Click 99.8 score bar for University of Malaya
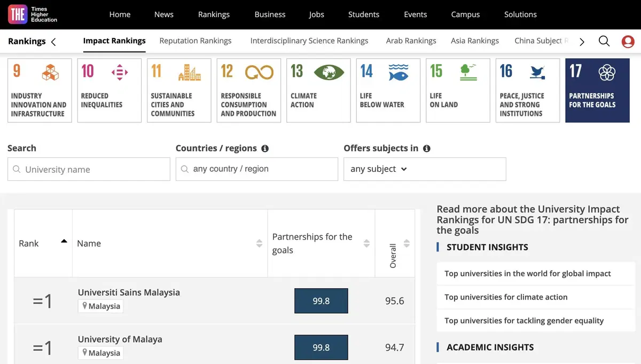Screen dimensions: 641x364 321,347
